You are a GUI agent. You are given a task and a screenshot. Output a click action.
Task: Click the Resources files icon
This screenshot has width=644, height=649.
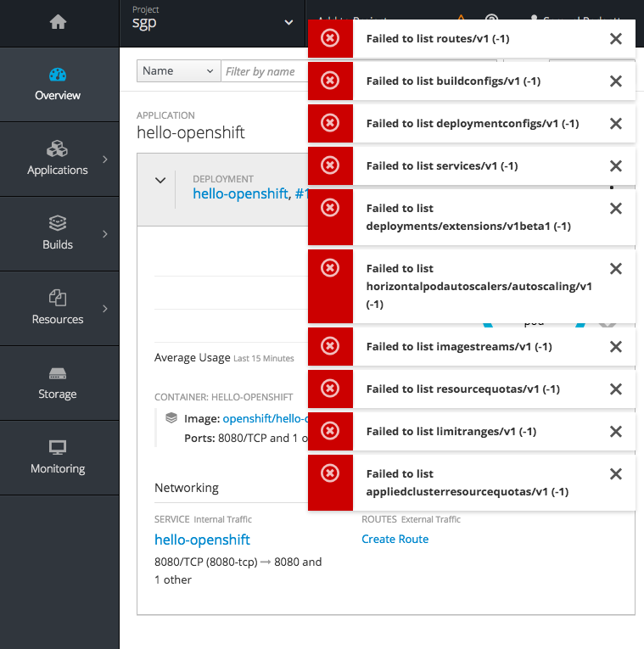click(x=58, y=298)
